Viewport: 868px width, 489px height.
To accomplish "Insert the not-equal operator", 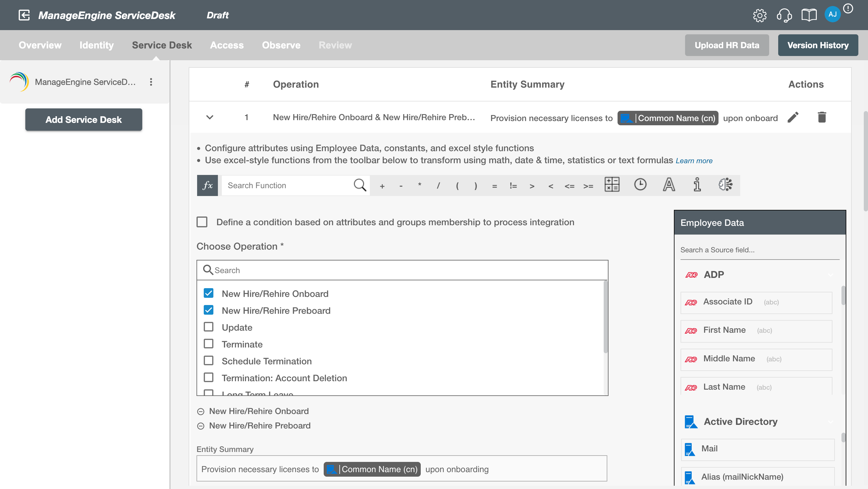I will coord(513,186).
